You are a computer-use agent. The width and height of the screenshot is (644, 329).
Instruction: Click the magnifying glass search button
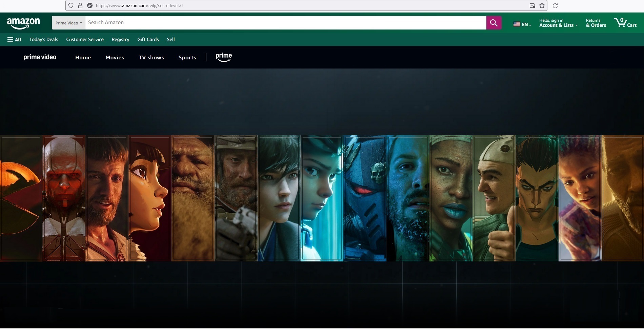click(x=494, y=23)
